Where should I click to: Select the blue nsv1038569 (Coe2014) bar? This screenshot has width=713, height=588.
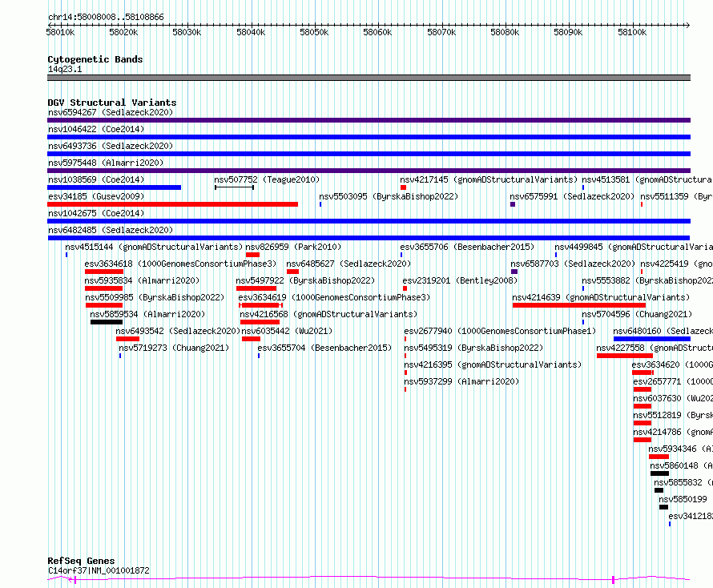(x=114, y=187)
